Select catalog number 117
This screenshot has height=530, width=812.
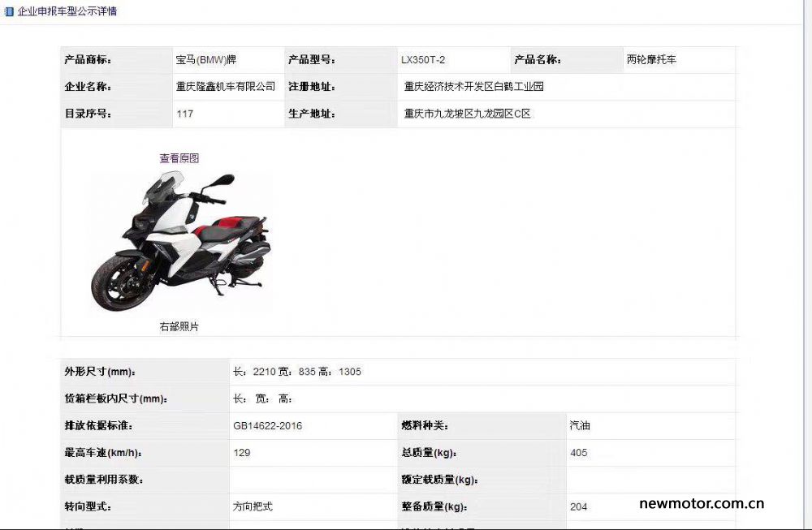tap(185, 114)
